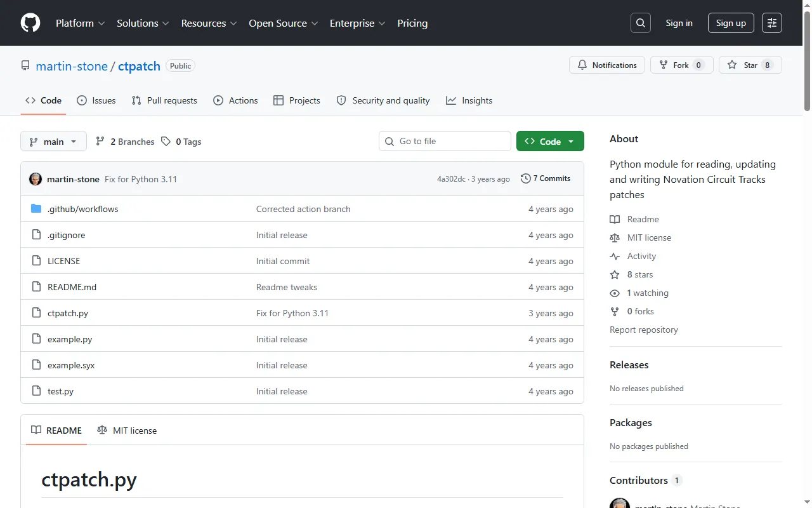Open the README.md file
The image size is (812, 508).
[72, 287]
